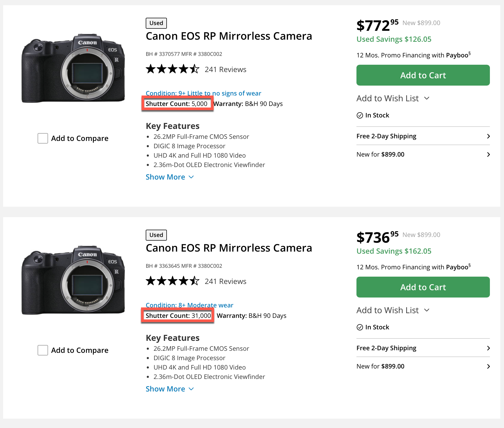Show More key features for second camera

point(169,389)
